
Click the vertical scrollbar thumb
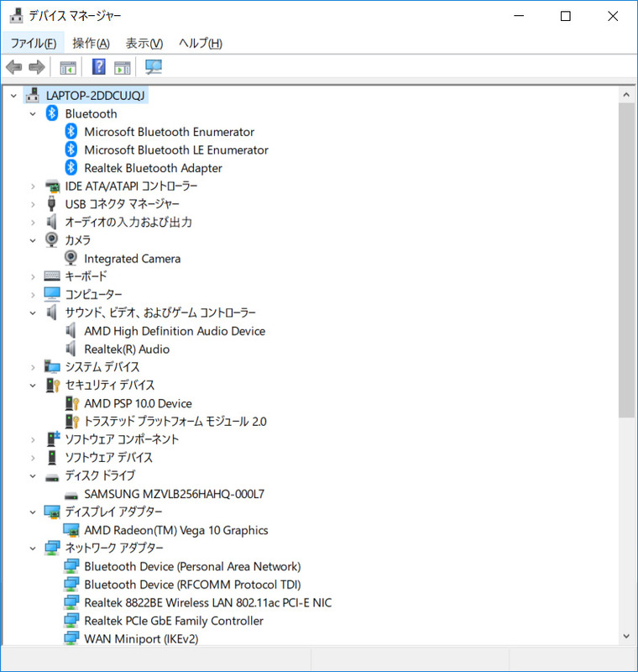(x=626, y=260)
